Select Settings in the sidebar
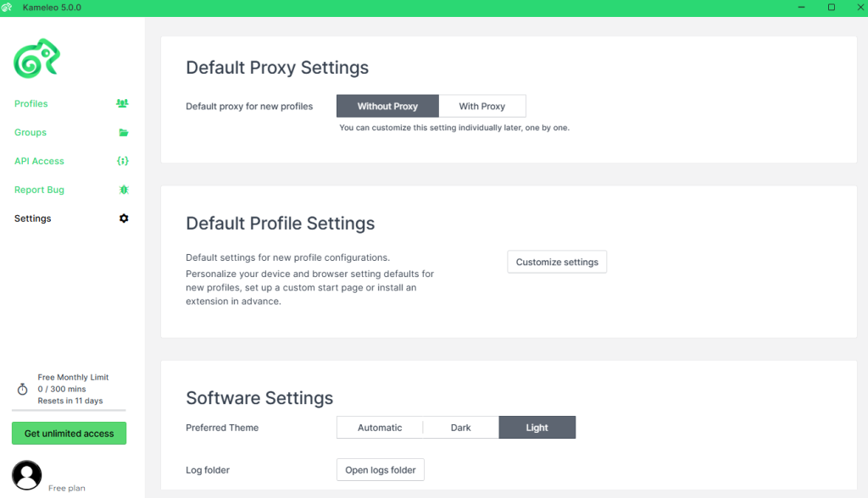Viewport: 868px width, 498px height. [x=33, y=219]
